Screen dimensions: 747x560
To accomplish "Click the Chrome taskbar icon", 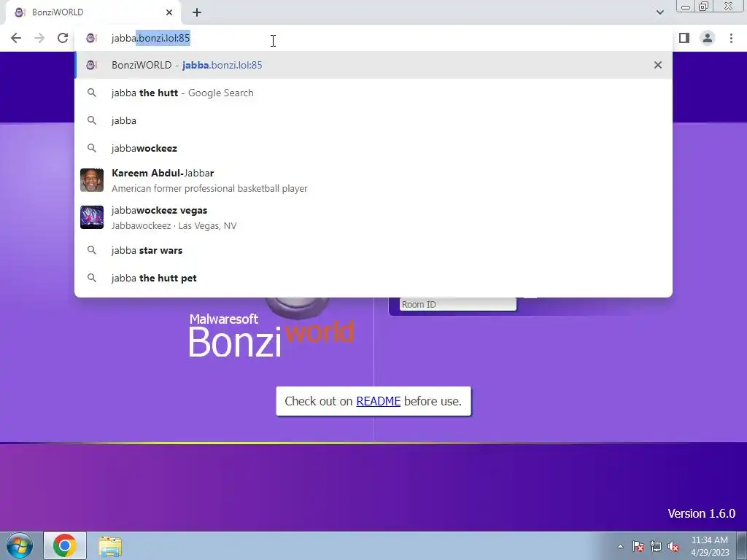I will 65,545.
